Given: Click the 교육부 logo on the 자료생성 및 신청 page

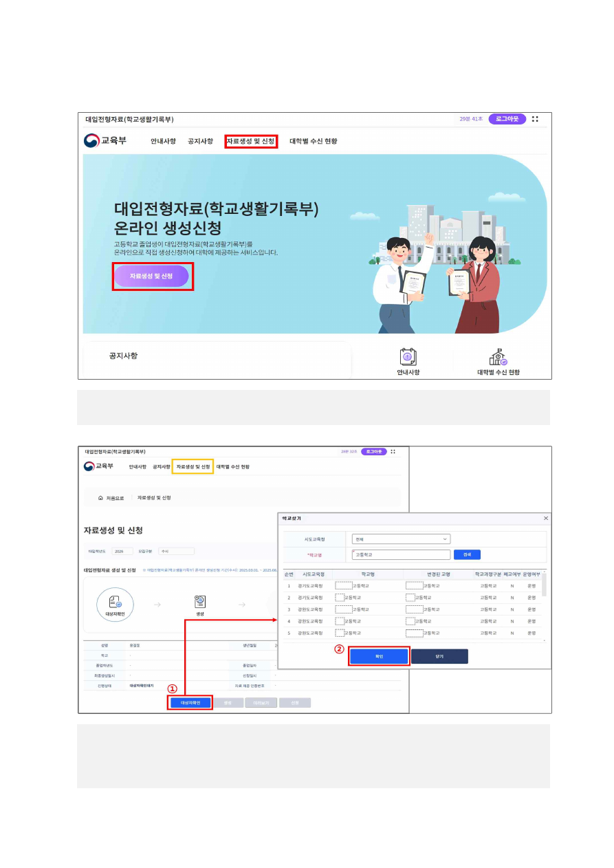Looking at the screenshot, I should (98, 466).
